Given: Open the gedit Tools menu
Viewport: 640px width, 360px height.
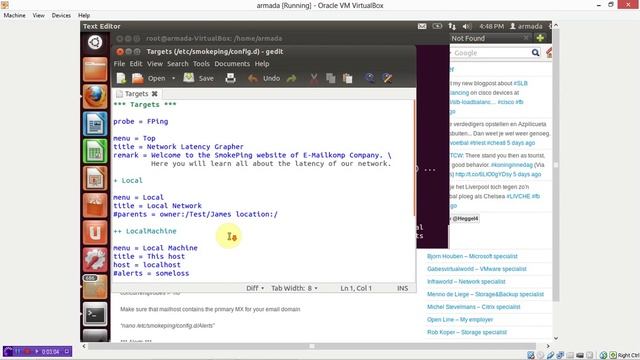Looking at the screenshot, I should (x=201, y=64).
